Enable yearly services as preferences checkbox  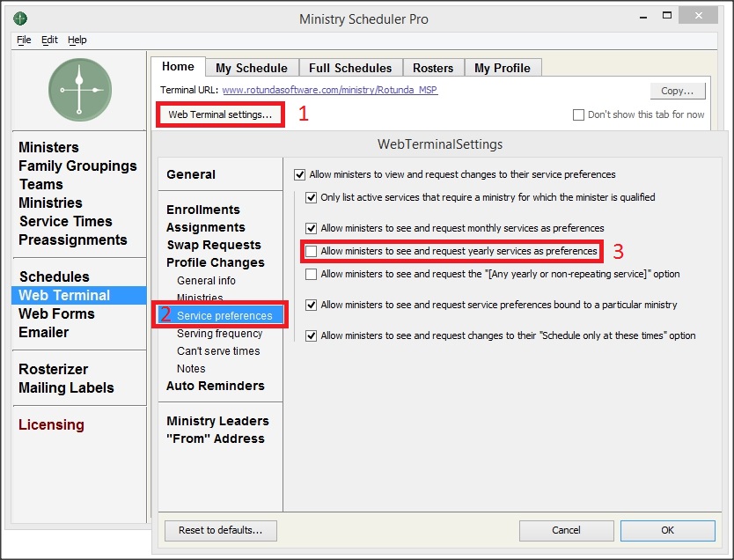coord(311,252)
